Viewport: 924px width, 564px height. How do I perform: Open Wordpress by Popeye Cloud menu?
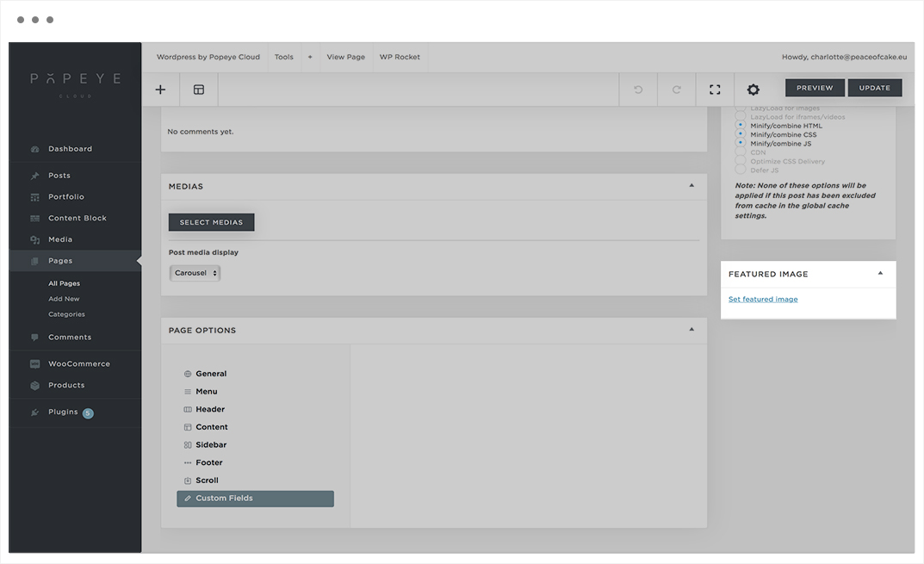pyautogui.click(x=208, y=57)
